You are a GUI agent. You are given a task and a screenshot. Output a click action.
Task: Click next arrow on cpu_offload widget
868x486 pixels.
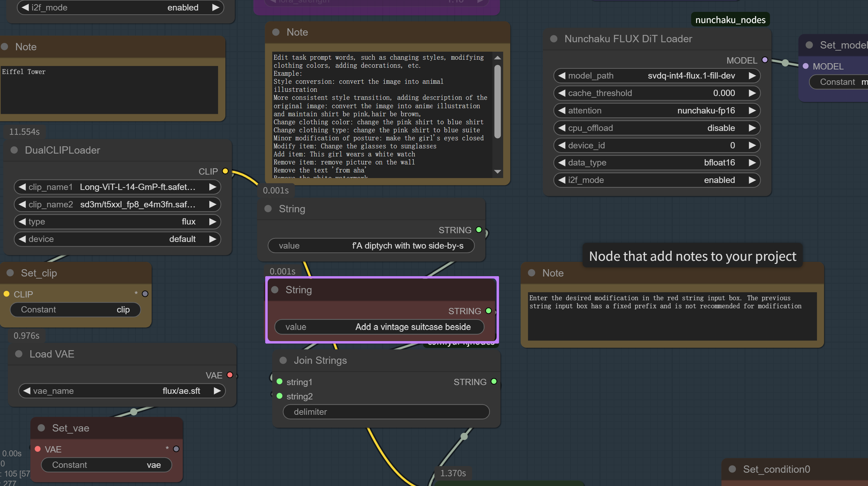pyautogui.click(x=752, y=128)
